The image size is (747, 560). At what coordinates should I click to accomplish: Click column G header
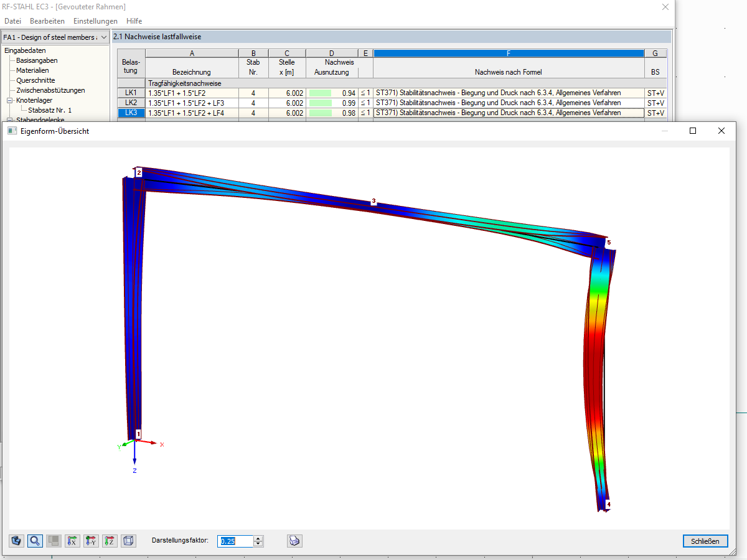655,54
